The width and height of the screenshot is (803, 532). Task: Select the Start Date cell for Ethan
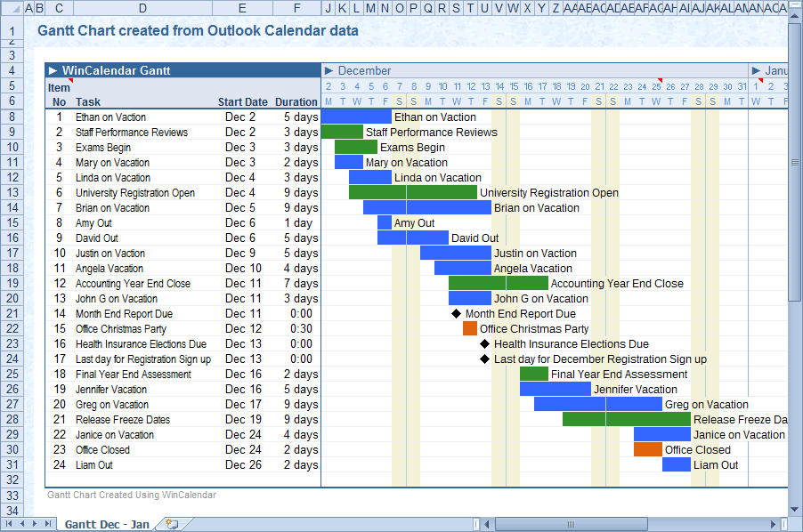(x=241, y=117)
